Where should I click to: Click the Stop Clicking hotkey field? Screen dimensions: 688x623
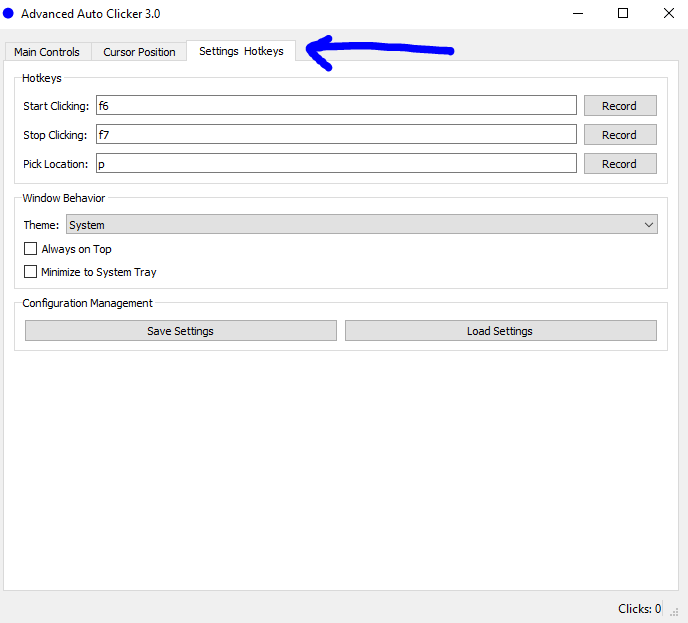click(336, 134)
